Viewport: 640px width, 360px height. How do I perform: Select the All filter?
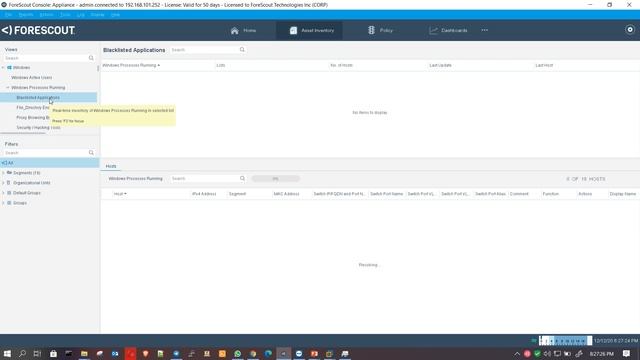49,163
